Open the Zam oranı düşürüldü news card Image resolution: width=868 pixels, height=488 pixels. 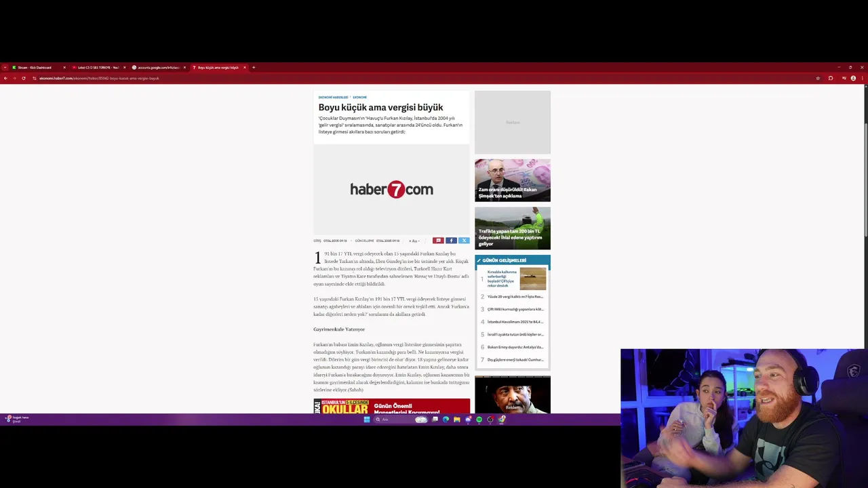pyautogui.click(x=513, y=180)
